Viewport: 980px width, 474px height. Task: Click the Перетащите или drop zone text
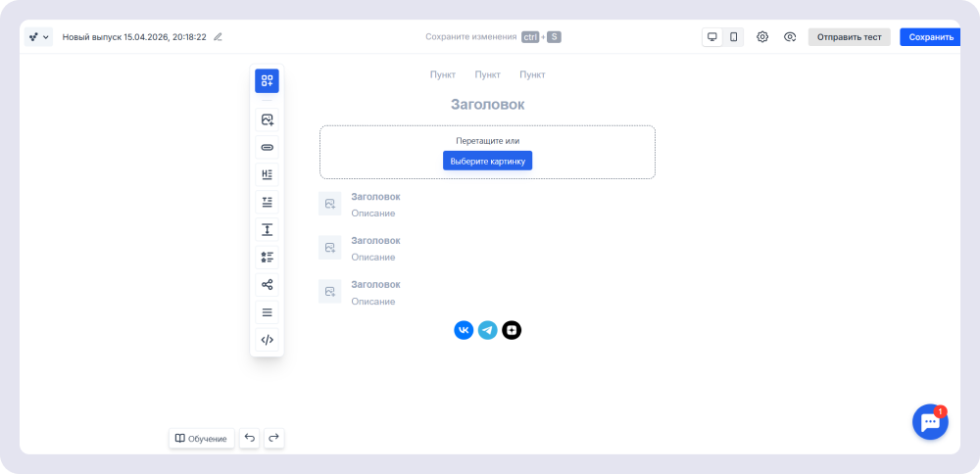(x=487, y=141)
